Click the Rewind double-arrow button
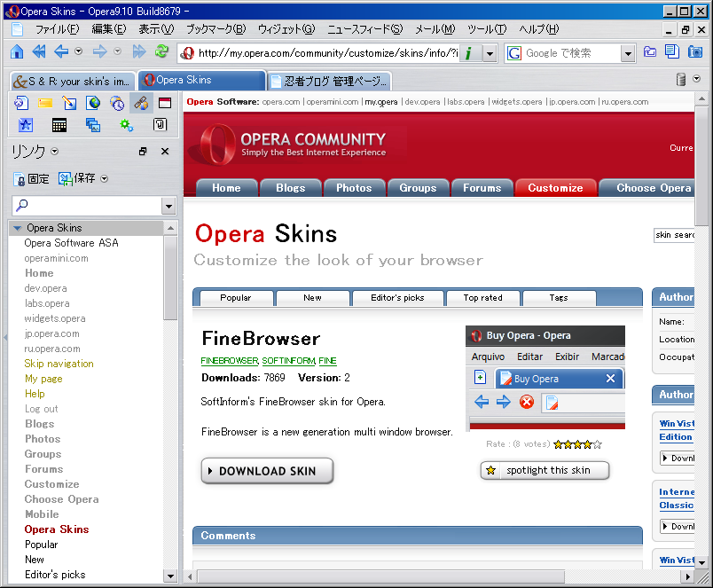This screenshot has width=713, height=588. [x=39, y=51]
